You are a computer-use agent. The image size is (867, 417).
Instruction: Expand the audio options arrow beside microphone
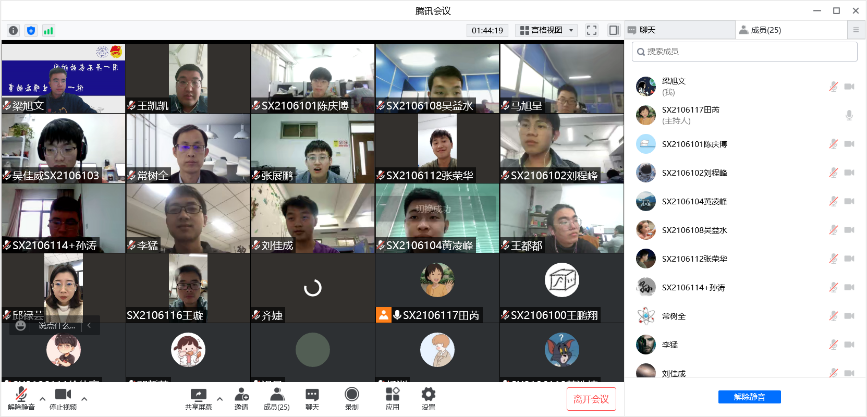click(41, 399)
